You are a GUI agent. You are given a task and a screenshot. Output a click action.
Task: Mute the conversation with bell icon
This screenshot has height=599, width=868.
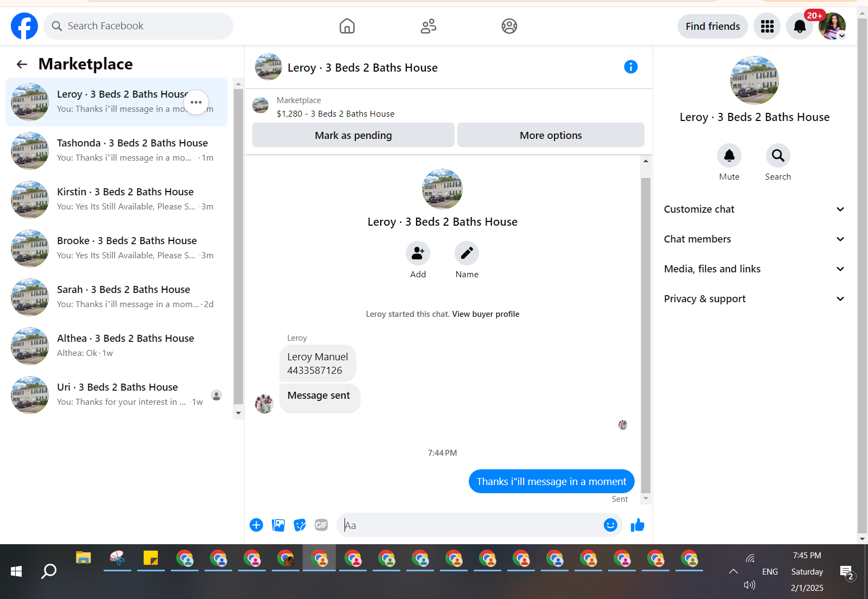tap(729, 156)
